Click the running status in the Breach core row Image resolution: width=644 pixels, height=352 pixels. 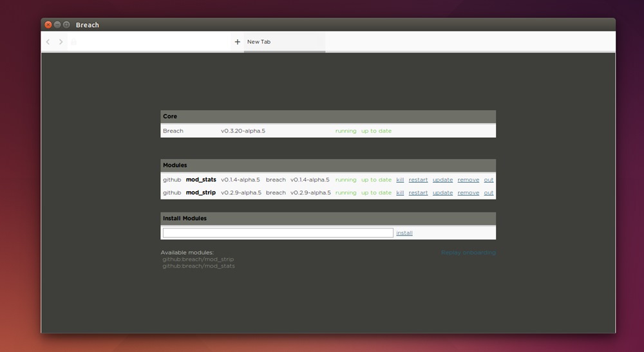click(x=346, y=131)
